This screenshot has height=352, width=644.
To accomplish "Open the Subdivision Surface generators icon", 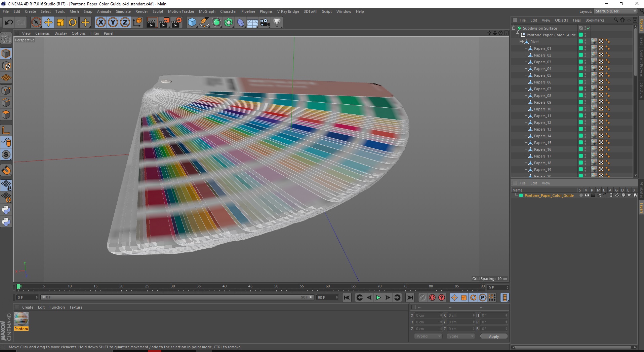I will [x=216, y=23].
